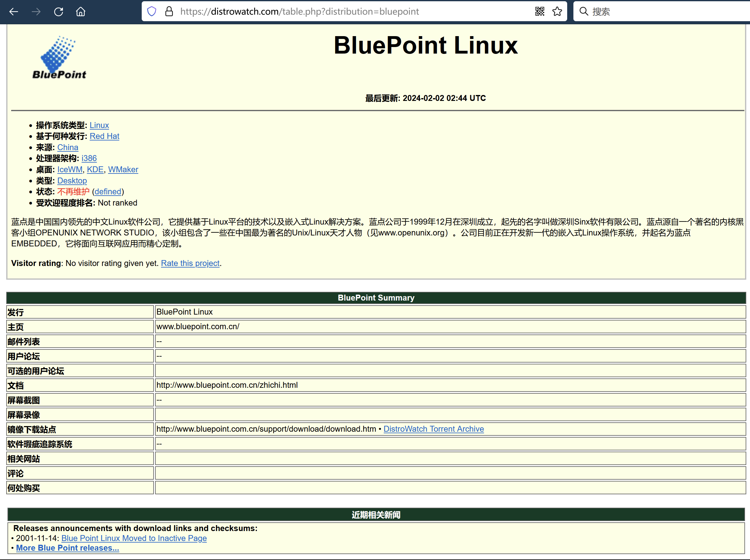750x560 pixels.
Task: Click the 发行 row label
Action: [x=16, y=312]
